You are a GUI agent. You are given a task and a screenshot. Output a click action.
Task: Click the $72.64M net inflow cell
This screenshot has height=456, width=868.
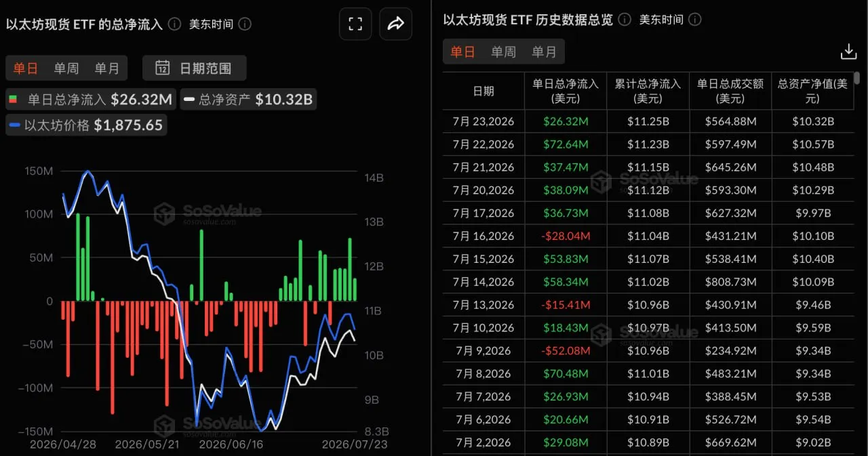pos(566,144)
